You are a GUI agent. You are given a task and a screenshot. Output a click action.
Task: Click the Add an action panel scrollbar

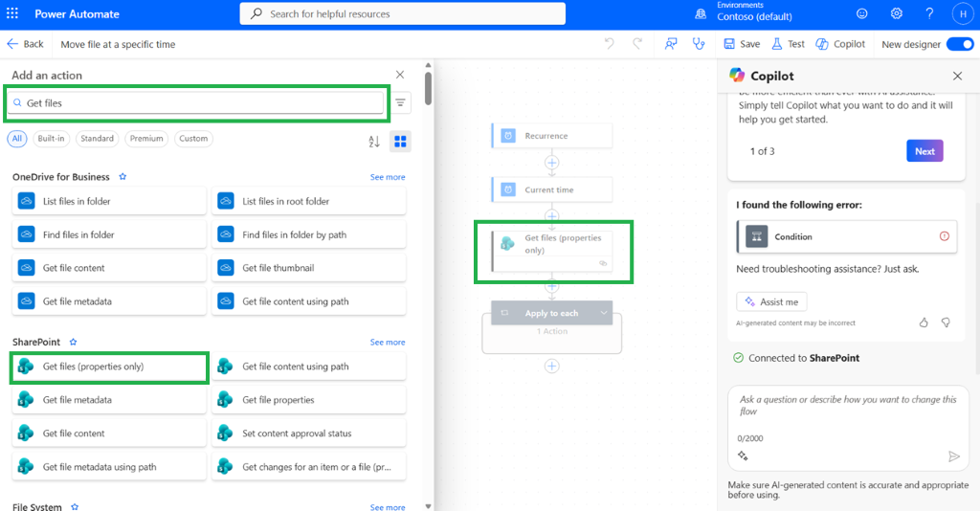[x=428, y=89]
